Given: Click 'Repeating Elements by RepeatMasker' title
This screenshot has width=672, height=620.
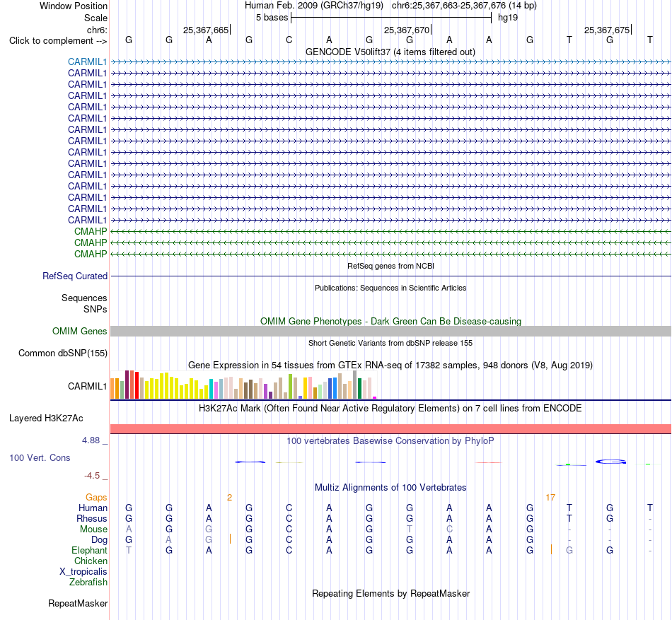Looking at the screenshot, I should [391, 593].
